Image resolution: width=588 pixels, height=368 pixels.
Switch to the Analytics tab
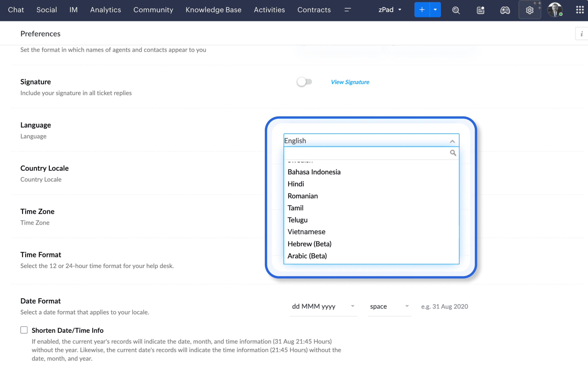(x=105, y=10)
